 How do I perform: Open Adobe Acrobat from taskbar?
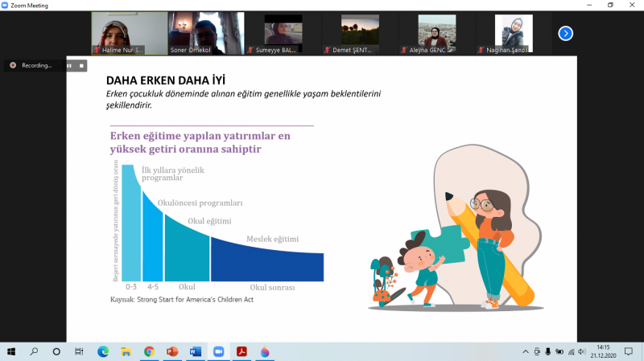242,351
